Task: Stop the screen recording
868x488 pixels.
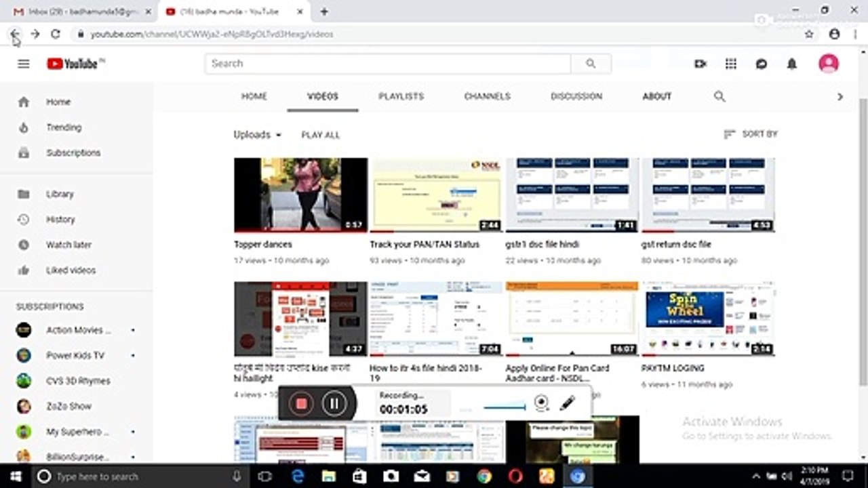Action: tap(301, 404)
